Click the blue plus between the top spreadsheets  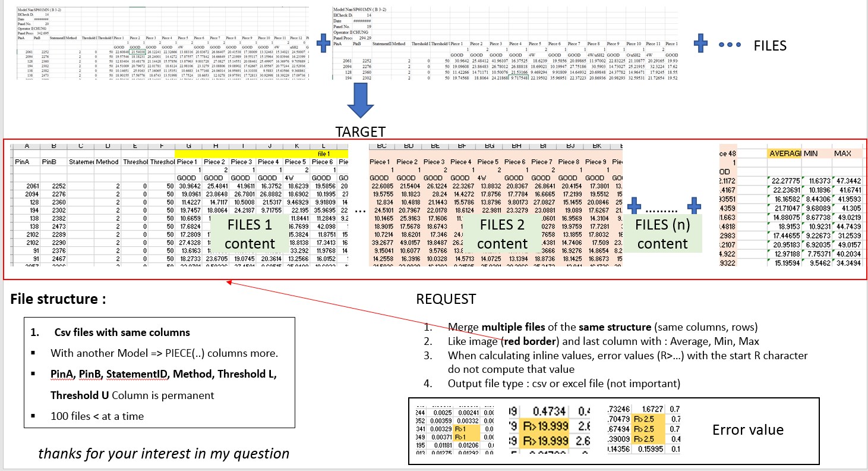point(324,42)
